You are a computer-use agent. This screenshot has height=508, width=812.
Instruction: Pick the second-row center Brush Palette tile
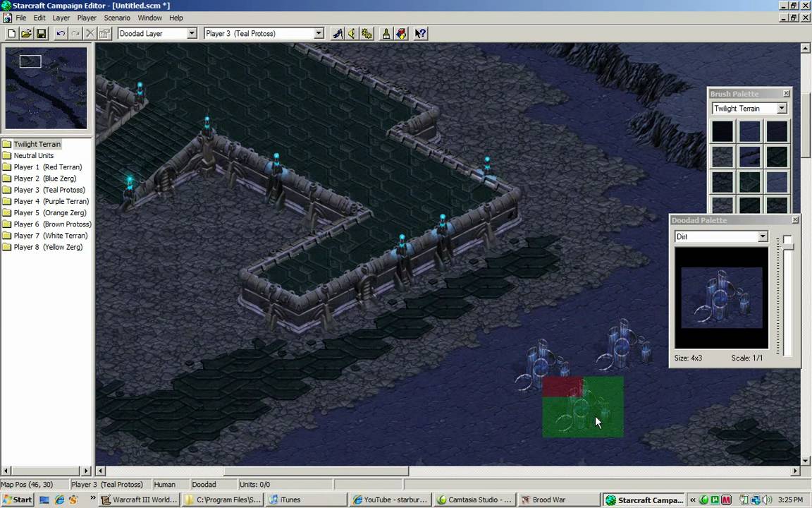[749, 157]
